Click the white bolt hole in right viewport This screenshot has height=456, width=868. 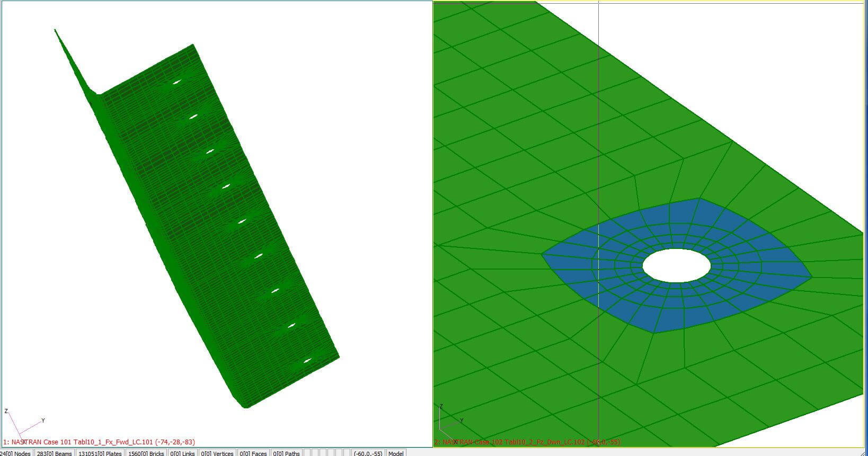(677, 265)
